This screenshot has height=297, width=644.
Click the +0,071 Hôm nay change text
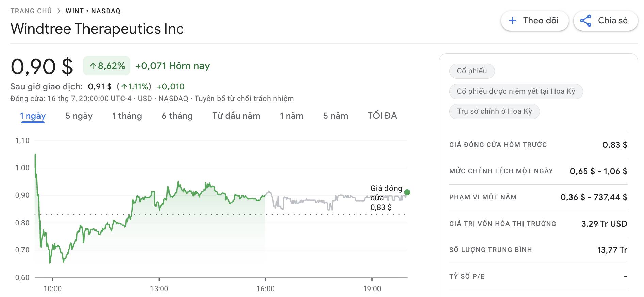pyautogui.click(x=173, y=66)
